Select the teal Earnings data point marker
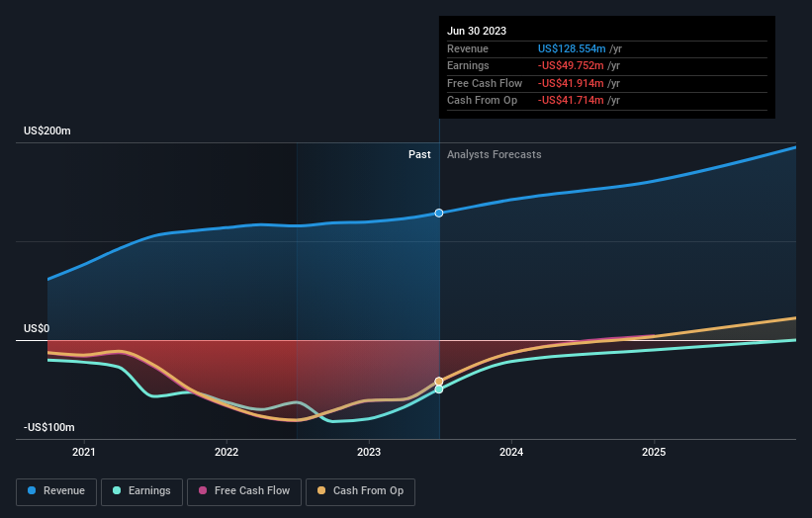812x518 pixels. pyautogui.click(x=439, y=389)
